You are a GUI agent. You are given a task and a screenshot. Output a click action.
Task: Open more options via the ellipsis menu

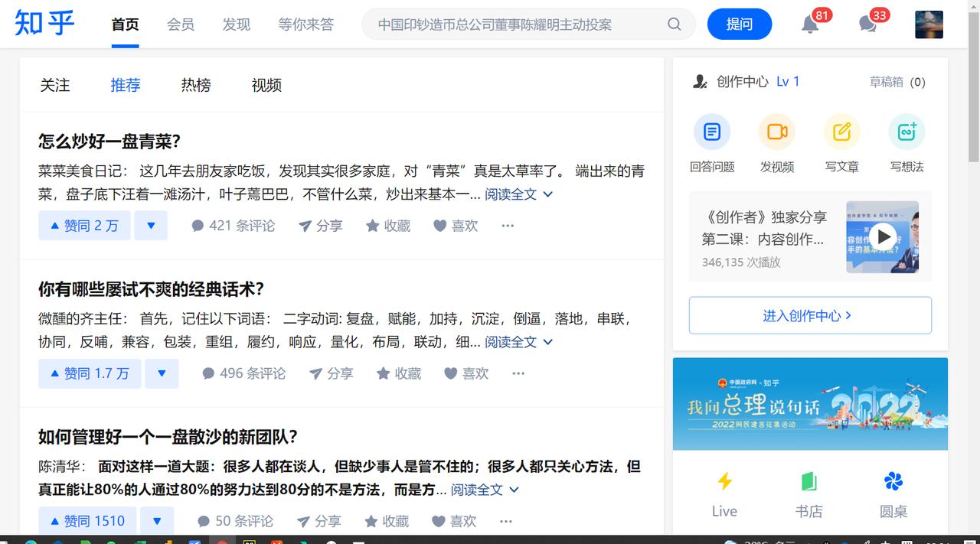click(x=507, y=225)
